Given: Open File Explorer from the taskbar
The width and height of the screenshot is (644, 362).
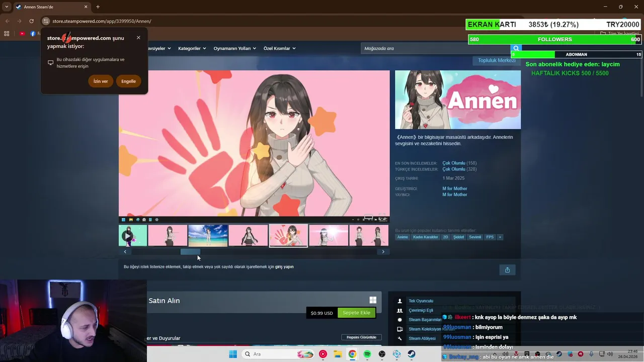Looking at the screenshot, I should click(x=338, y=354).
